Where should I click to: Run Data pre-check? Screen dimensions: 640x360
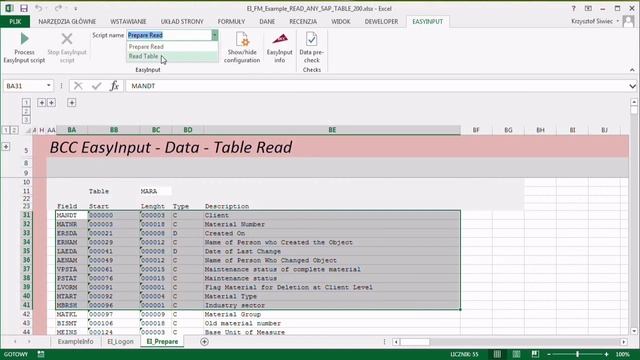(311, 48)
